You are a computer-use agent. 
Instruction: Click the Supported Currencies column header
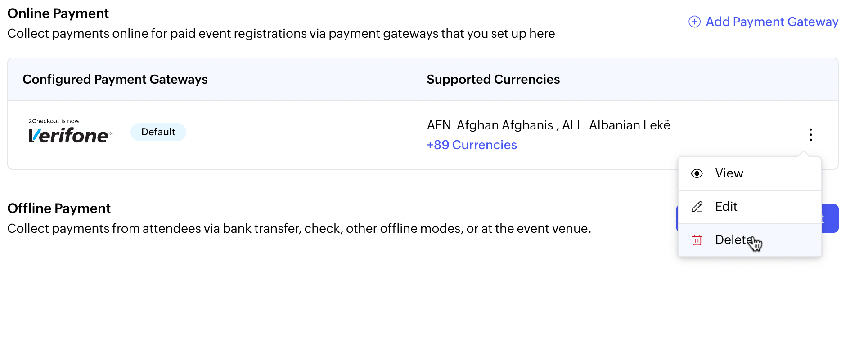click(493, 79)
